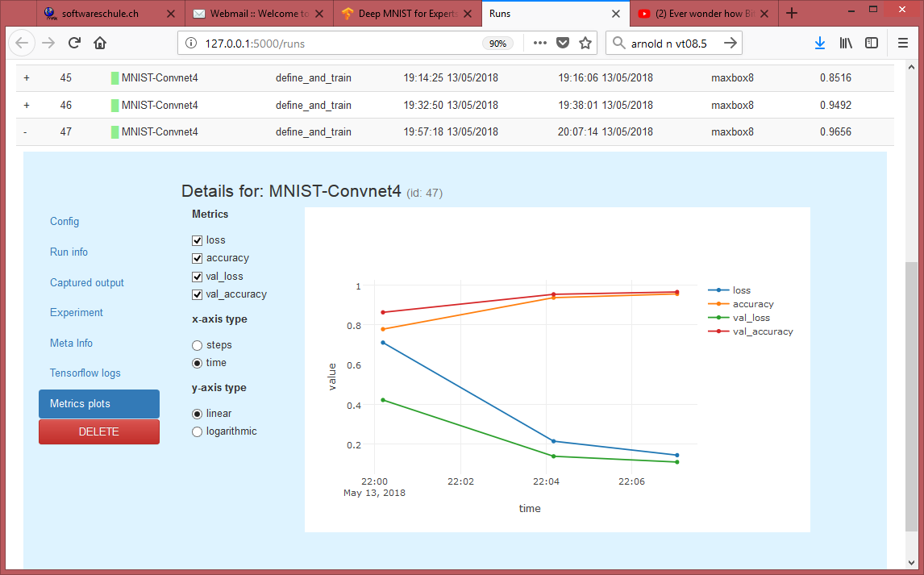Click the browser reload page icon
This screenshot has width=924, height=575.
tap(74, 43)
